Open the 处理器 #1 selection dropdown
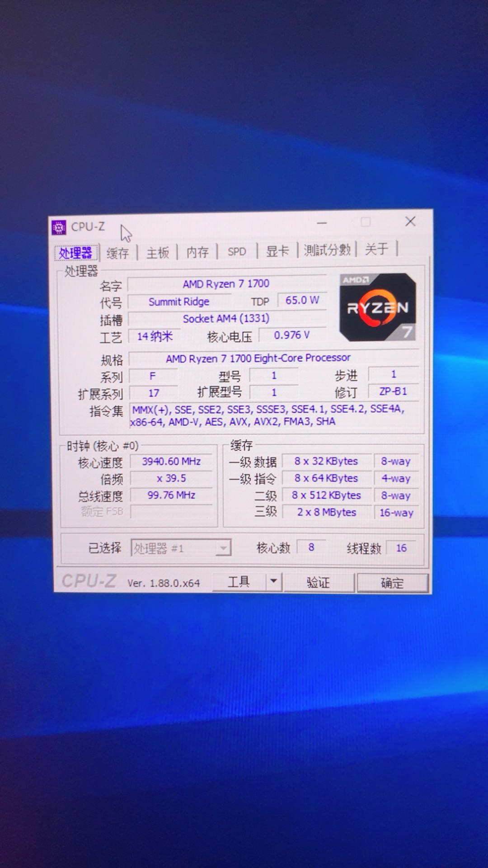The image size is (488, 868). 181,548
